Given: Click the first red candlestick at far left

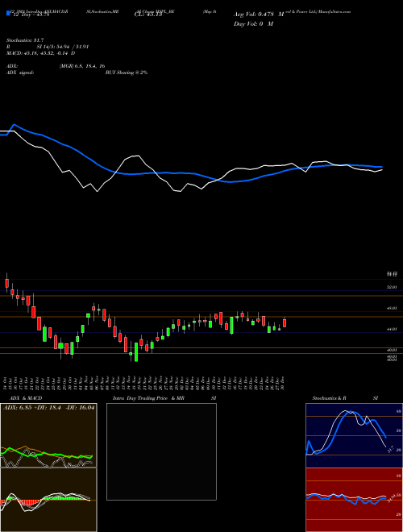Looking at the screenshot, I should click(x=6, y=283).
